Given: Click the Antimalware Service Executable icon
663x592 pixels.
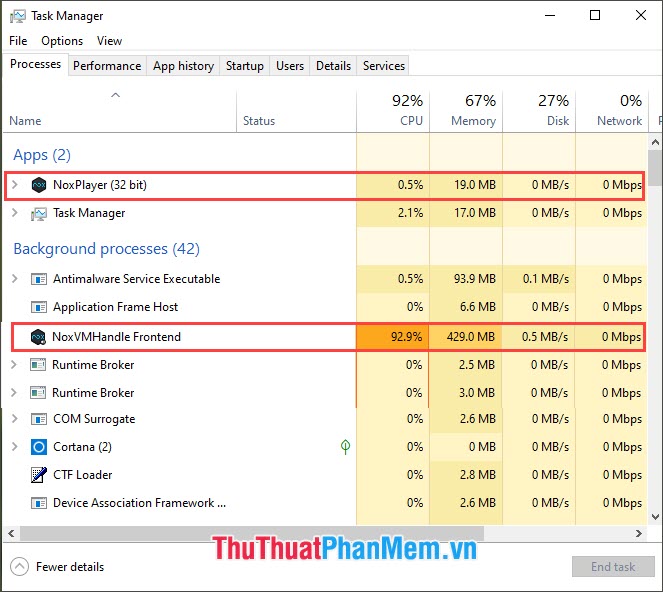Looking at the screenshot, I should (x=39, y=279).
